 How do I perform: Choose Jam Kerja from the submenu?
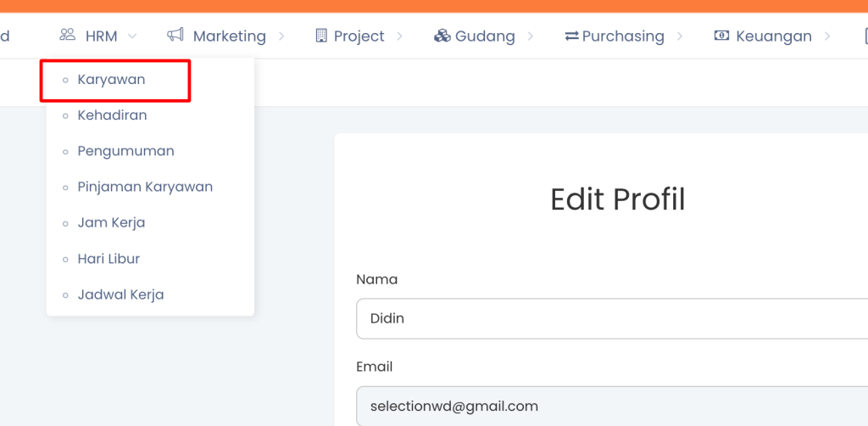tap(111, 222)
